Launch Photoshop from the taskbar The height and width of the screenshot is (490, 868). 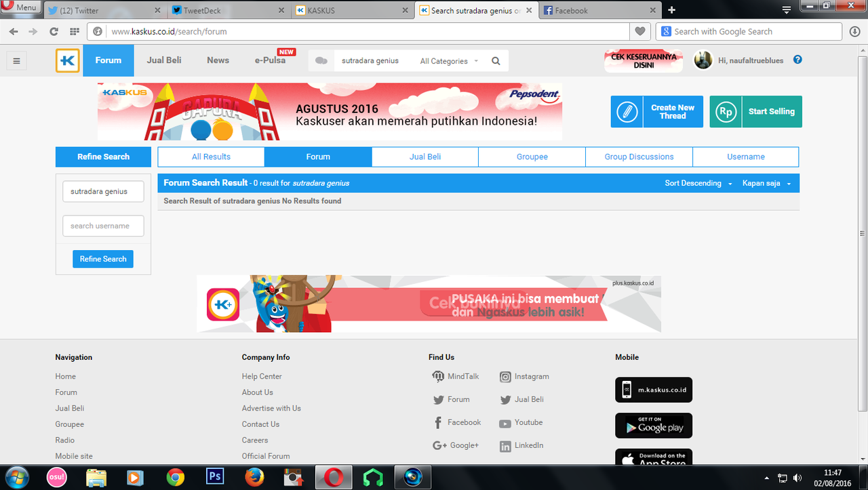(215, 477)
